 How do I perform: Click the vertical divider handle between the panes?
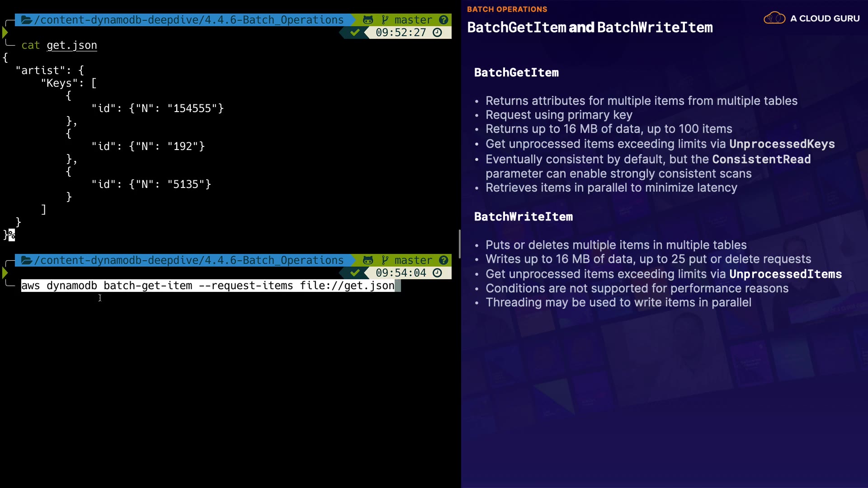(x=459, y=244)
